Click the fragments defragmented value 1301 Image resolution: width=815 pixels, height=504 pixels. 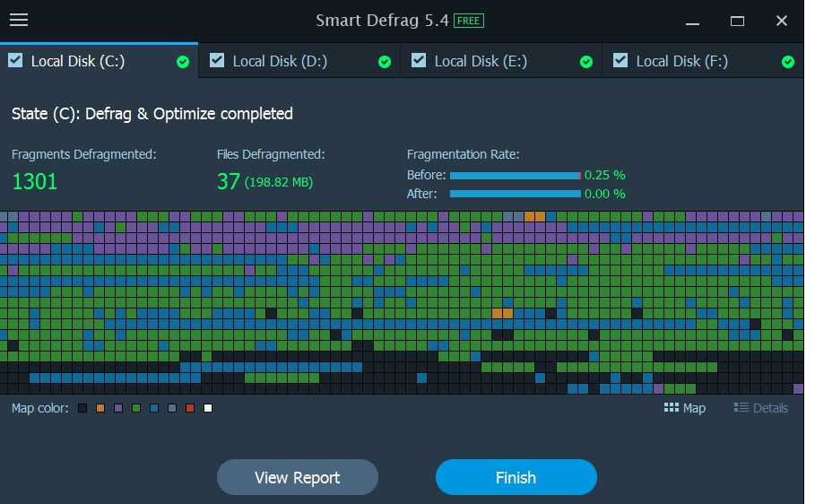pyautogui.click(x=34, y=181)
